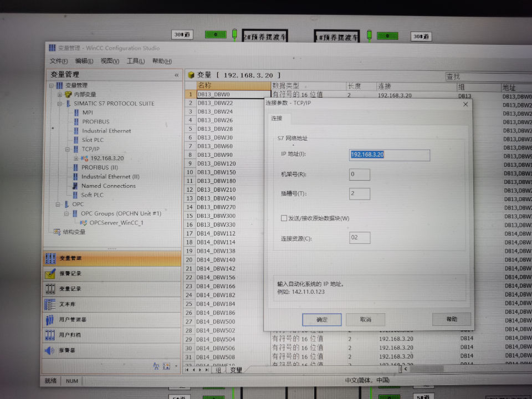This screenshot has height=399, width=532.
Task: Collapse the 变量管理 navigation pane chevron
Action: [176, 75]
